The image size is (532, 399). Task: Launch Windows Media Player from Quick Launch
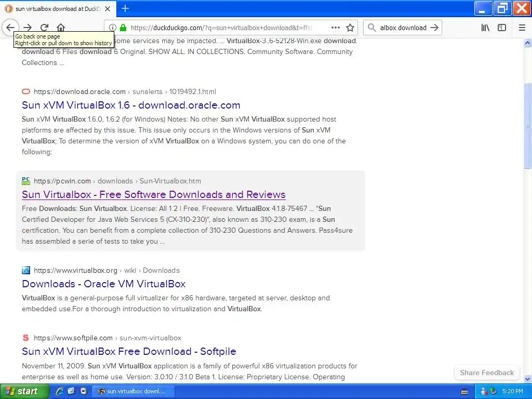point(83,391)
